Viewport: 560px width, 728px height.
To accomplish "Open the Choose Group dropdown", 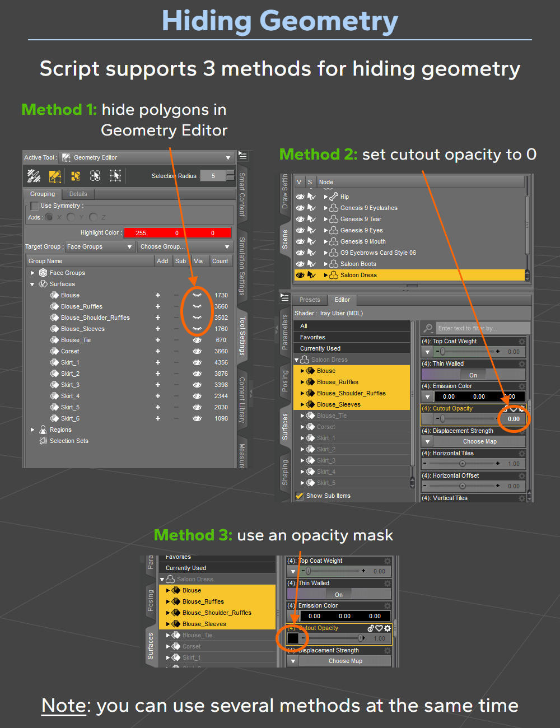I will [x=184, y=246].
